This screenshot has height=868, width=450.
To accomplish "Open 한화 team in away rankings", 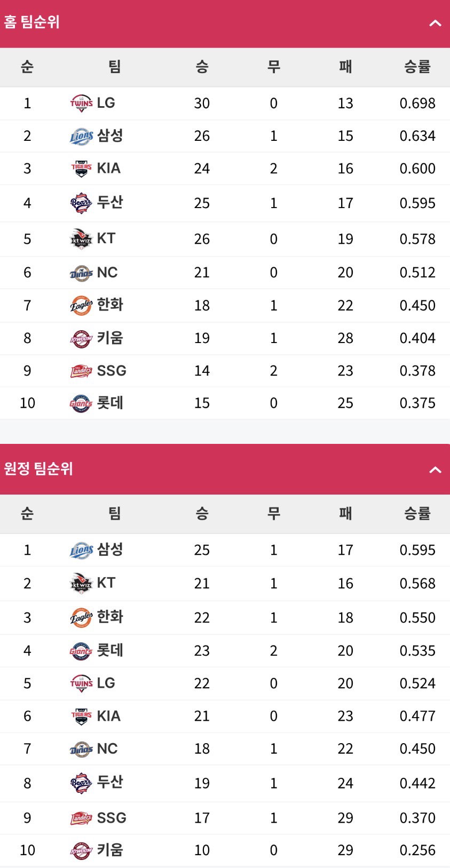I will pos(110,617).
